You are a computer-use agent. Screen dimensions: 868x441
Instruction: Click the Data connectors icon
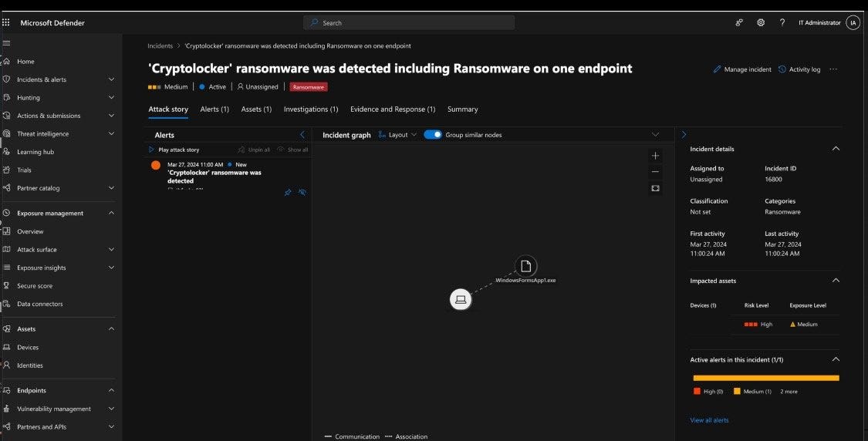click(x=7, y=304)
